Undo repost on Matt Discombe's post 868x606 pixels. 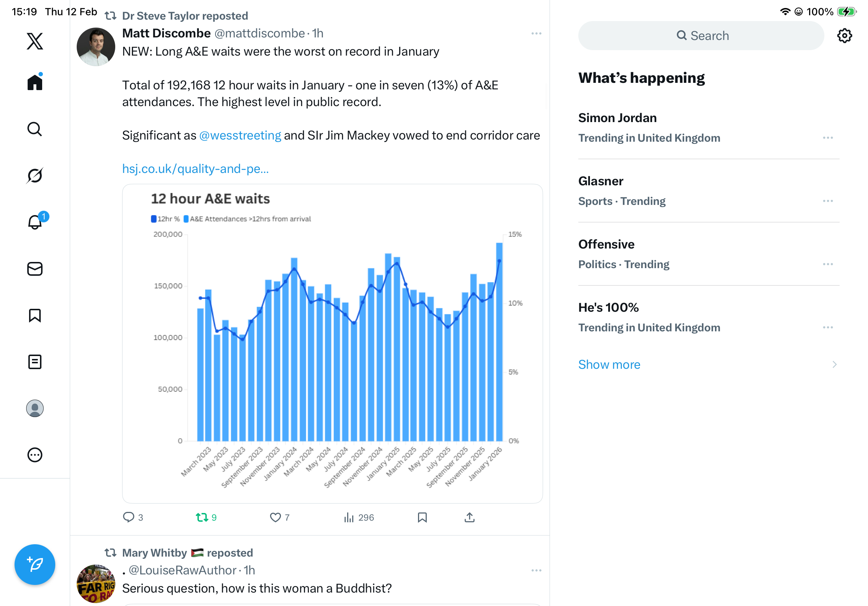click(x=202, y=517)
